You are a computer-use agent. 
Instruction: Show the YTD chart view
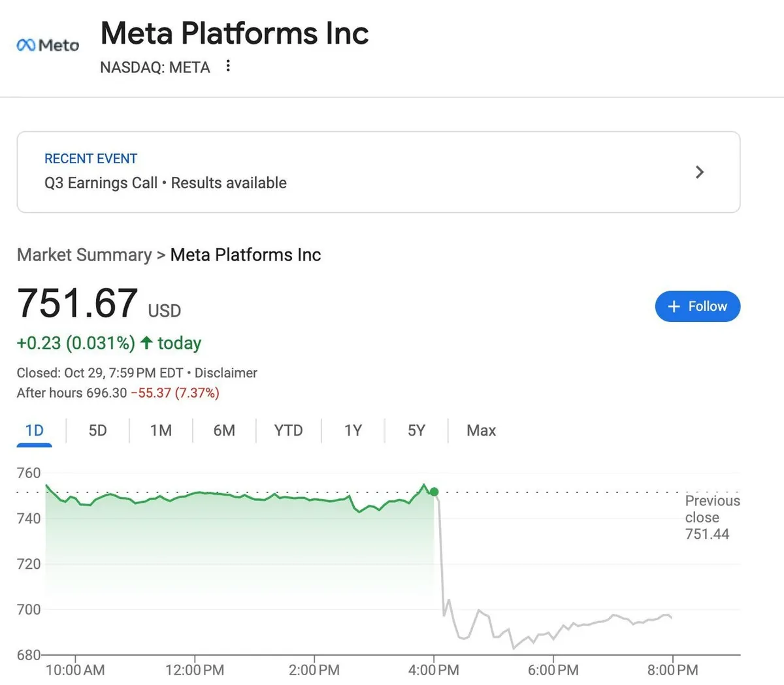click(288, 430)
